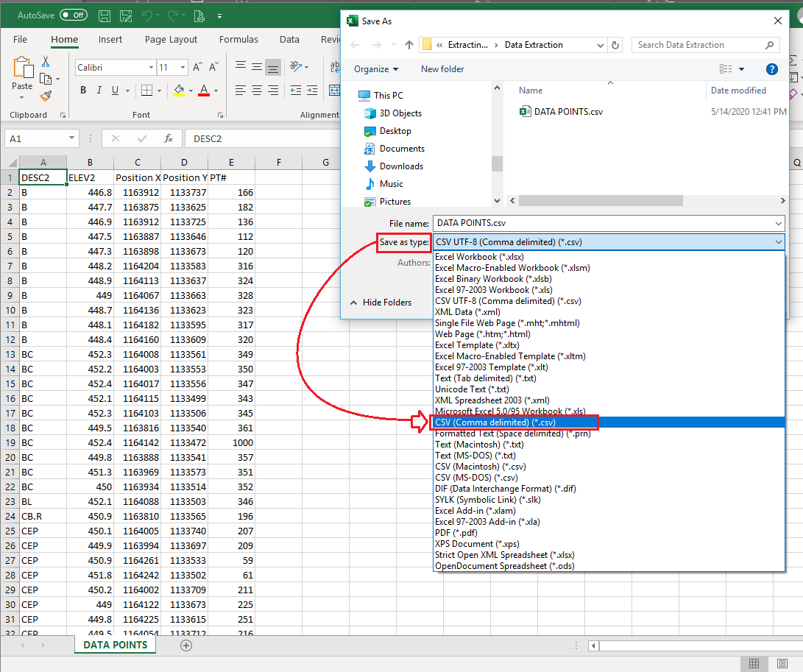Screen dimensions: 803x672
Task: Toggle Italic formatting
Action: [99, 91]
